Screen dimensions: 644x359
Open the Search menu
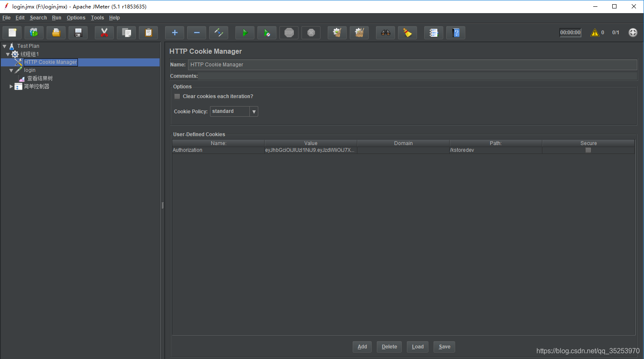(x=38, y=18)
